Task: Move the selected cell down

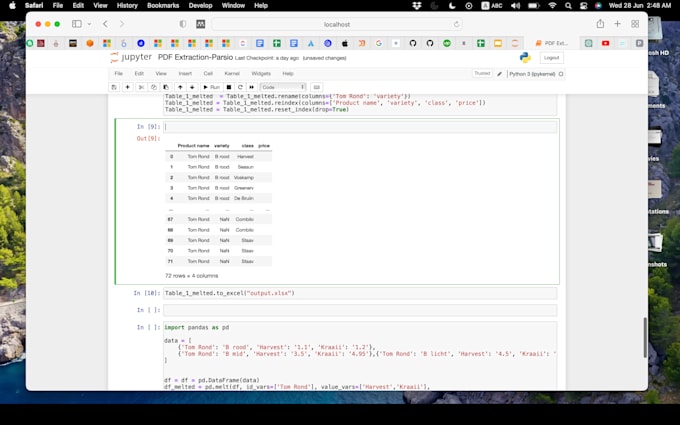Action: click(192, 87)
